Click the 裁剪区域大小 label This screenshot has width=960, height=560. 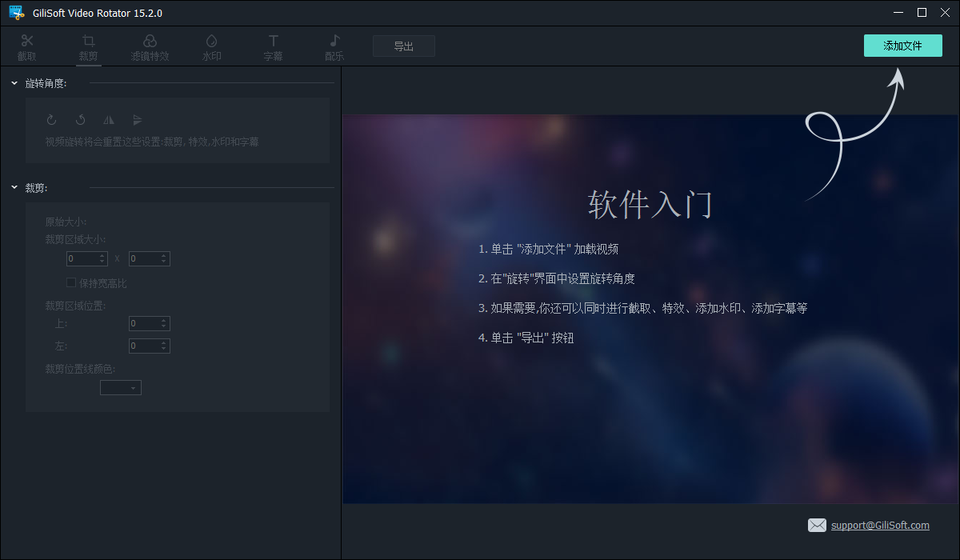pyautogui.click(x=75, y=239)
